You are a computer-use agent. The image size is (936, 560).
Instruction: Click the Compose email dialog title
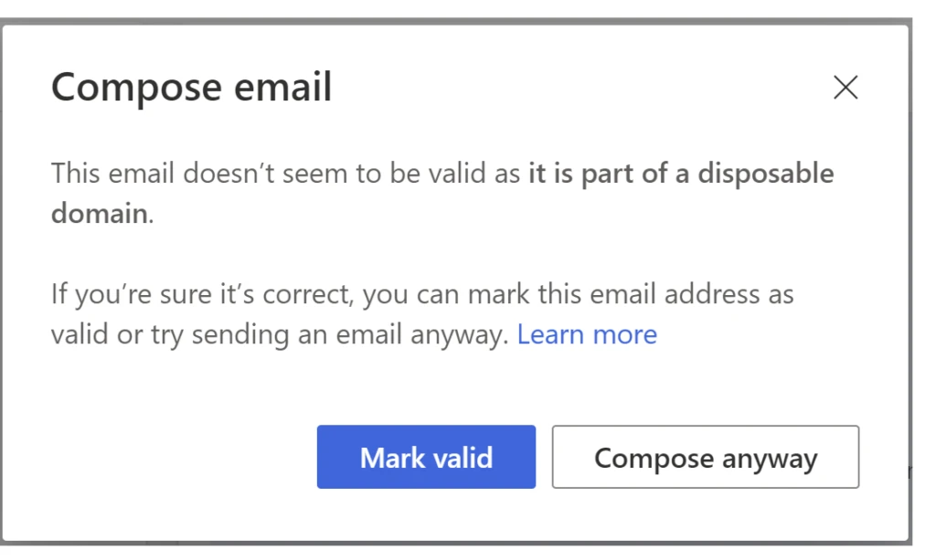[192, 87]
